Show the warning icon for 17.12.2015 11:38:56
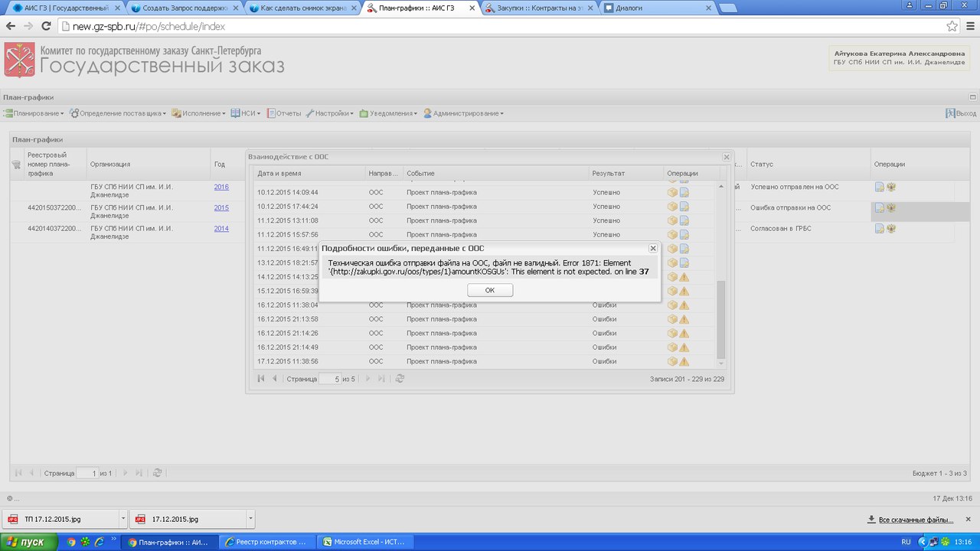 [x=684, y=361]
